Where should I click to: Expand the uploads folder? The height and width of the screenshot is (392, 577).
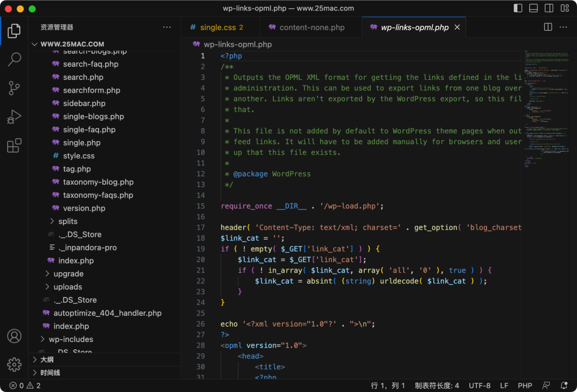(68, 287)
